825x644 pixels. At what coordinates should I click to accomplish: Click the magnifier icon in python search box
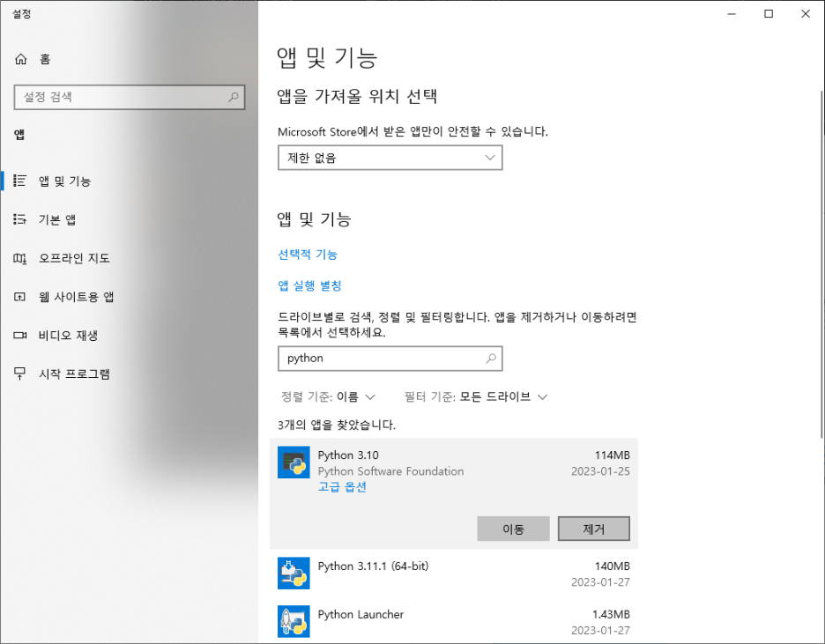click(x=490, y=358)
